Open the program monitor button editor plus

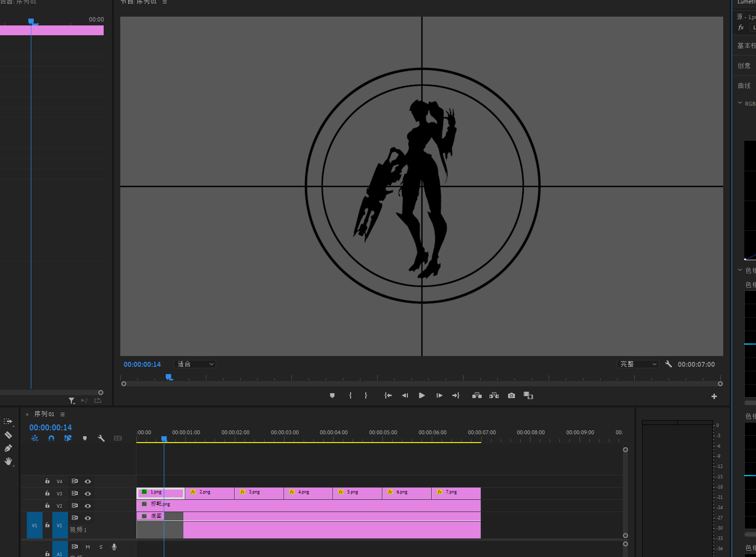tap(714, 397)
